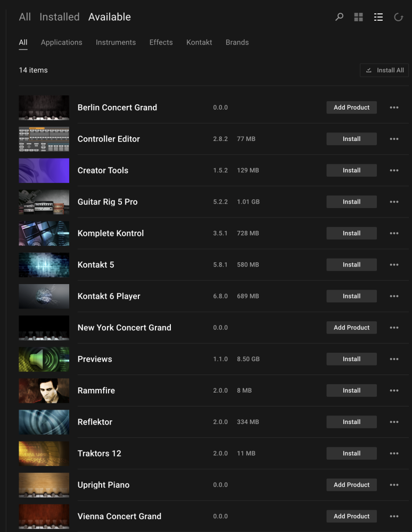Image resolution: width=412 pixels, height=532 pixels.
Task: Select the Guitar Rig 5 Pro name
Action: (x=108, y=202)
